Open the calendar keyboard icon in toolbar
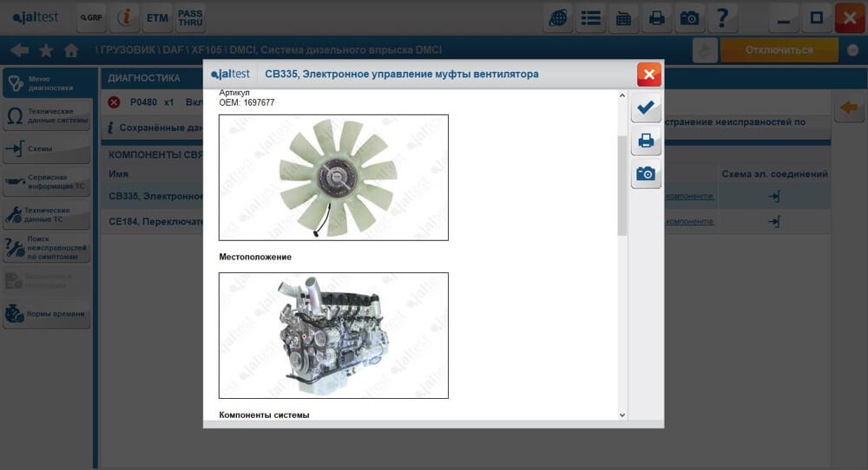The height and width of the screenshot is (470, 868). pos(623,17)
